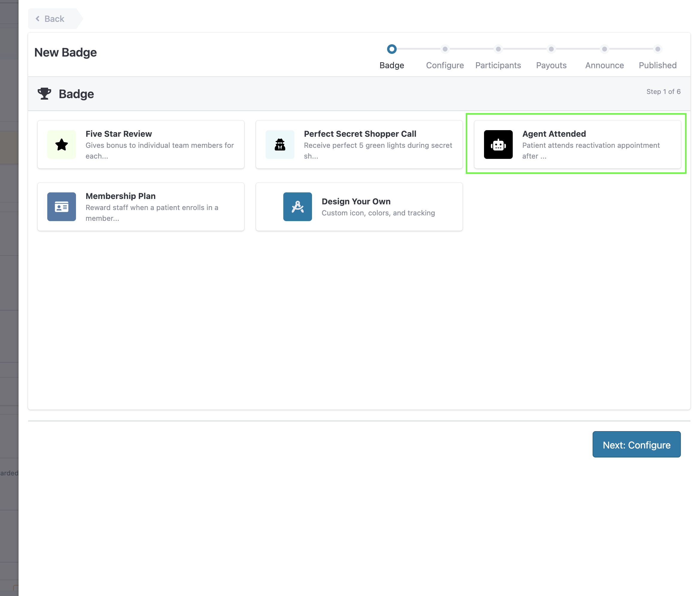Image resolution: width=700 pixels, height=596 pixels.
Task: Select the Design Your Own card title
Action: [x=356, y=201]
